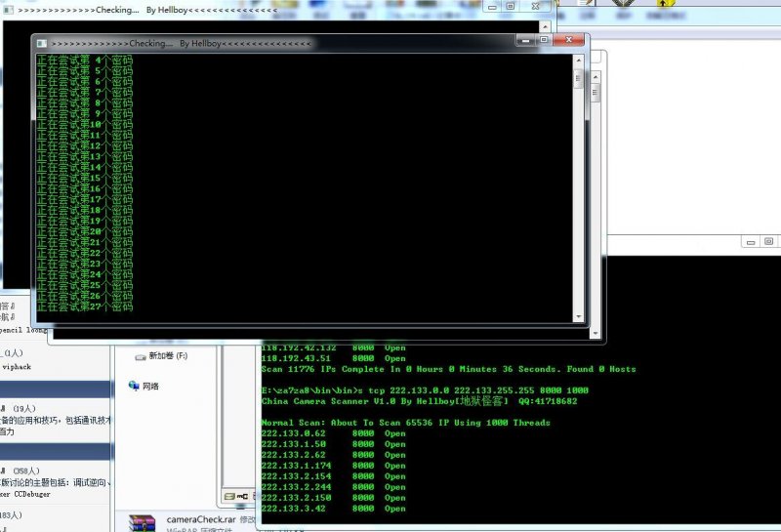This screenshot has width=781, height=532.
Task: Select the line trying password number 20
Action: click(85, 231)
